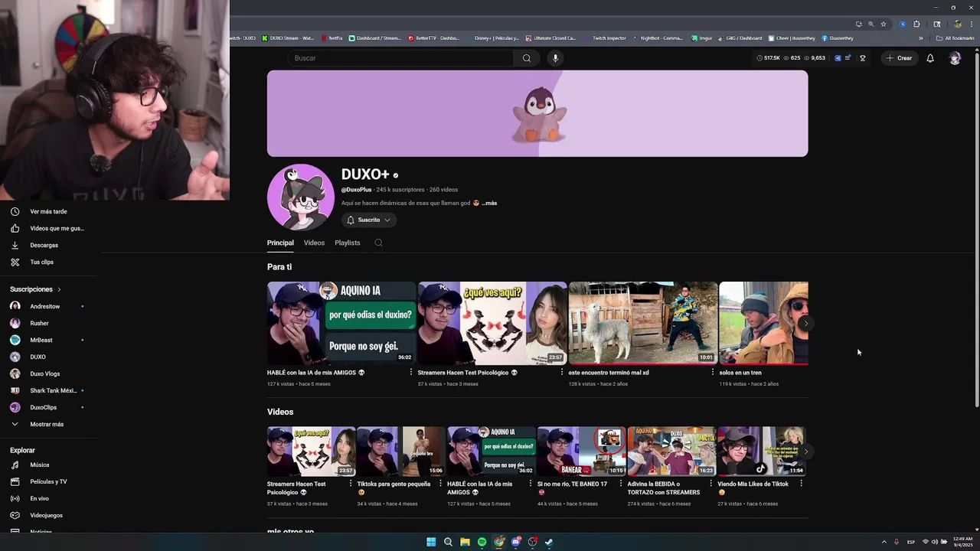Click the Crear button
Screen dimensions: 980x551
coord(899,58)
